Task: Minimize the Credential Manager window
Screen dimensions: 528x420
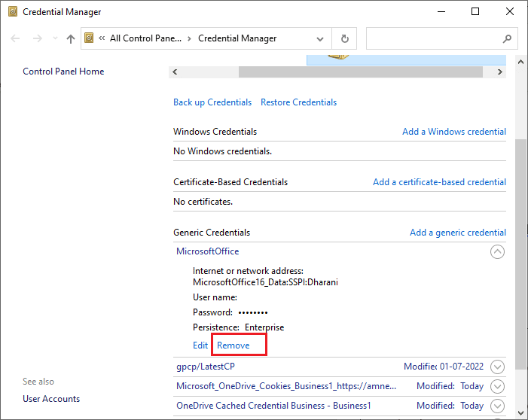Action: [441, 11]
